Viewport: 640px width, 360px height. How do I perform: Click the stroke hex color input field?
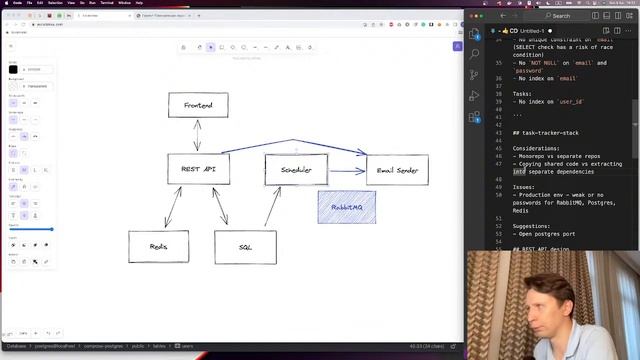click(x=37, y=69)
